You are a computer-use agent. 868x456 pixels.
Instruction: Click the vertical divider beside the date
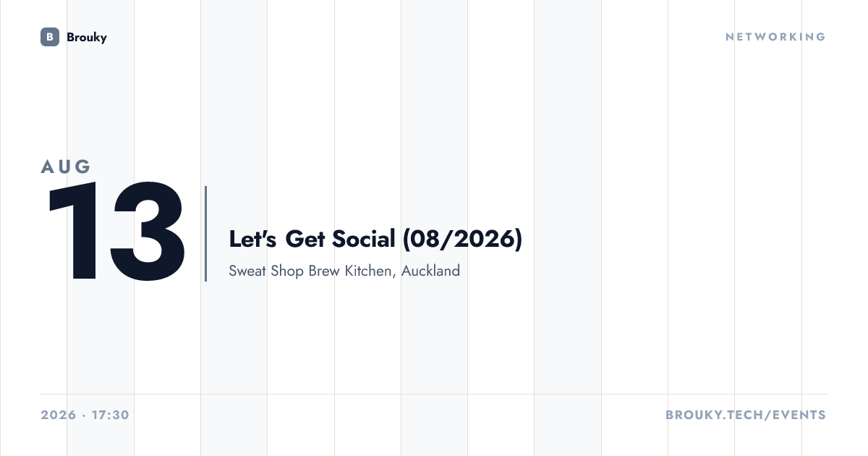[206, 233]
